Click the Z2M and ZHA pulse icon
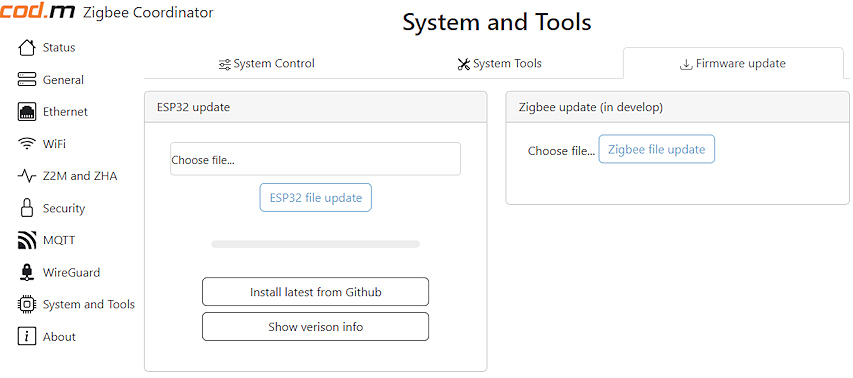The width and height of the screenshot is (853, 378). (x=27, y=176)
